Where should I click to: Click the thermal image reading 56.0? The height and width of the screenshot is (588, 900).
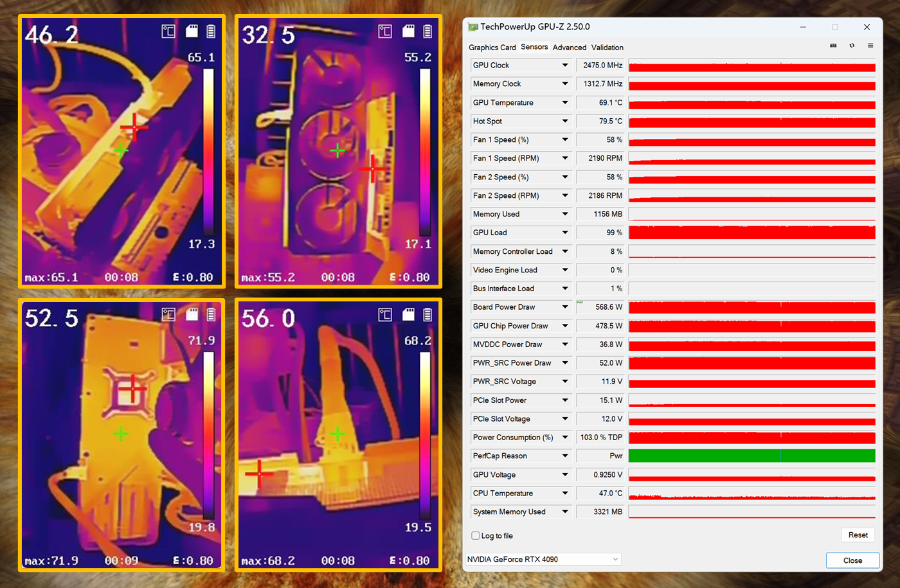pyautogui.click(x=268, y=319)
